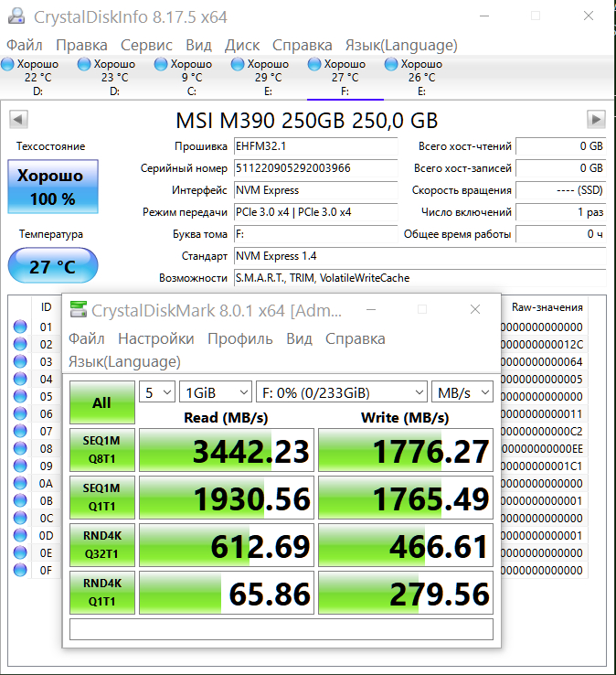Open Профиль menu in CrystalDiskMark
Screen dimensions: 616x675
(239, 338)
